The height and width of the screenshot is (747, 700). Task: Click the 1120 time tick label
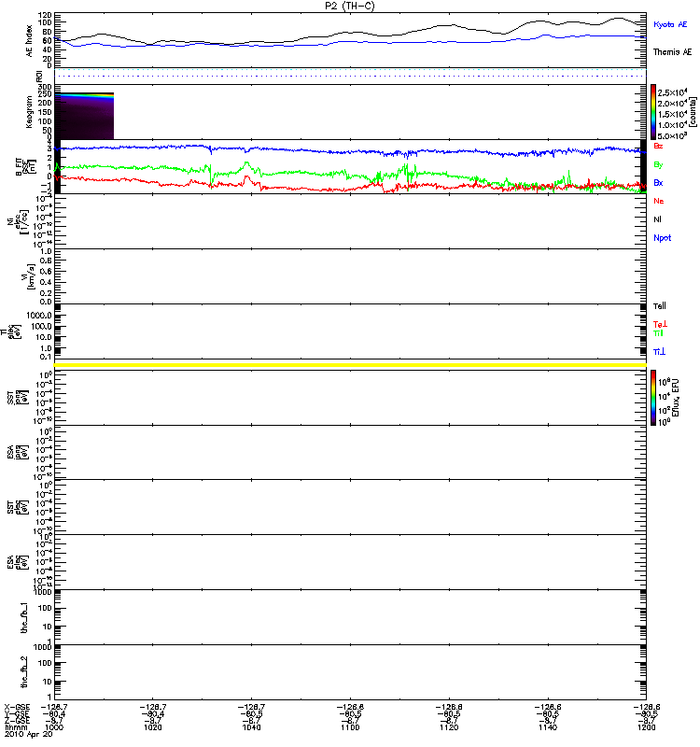449,727
